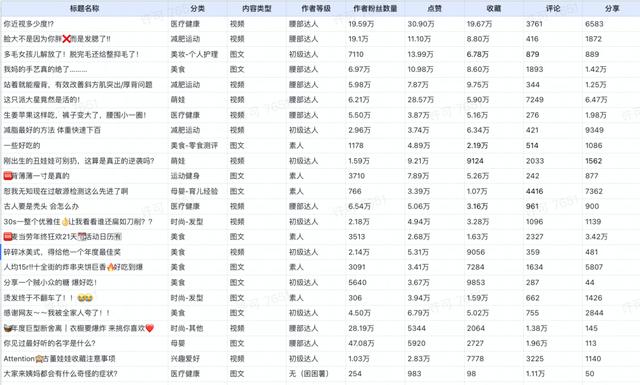Select the title starting with 刚出生的丑娃娃可别扔
The height and width of the screenshot is (385, 640).
[79, 161]
